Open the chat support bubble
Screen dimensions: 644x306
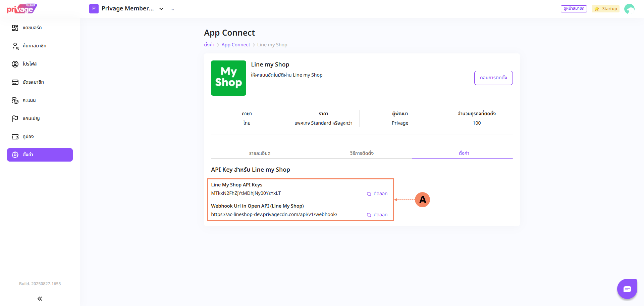point(627,289)
